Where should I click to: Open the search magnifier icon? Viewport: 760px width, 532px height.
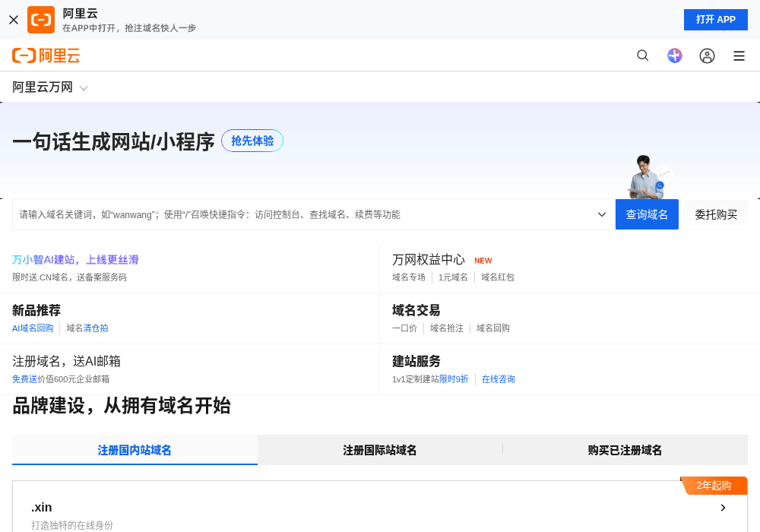pyautogui.click(x=643, y=55)
